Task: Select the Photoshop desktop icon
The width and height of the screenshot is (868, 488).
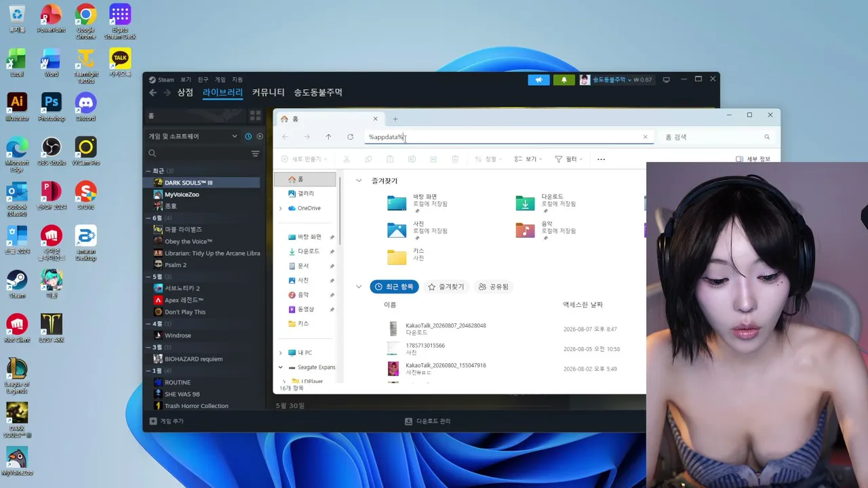Action: click(x=52, y=107)
